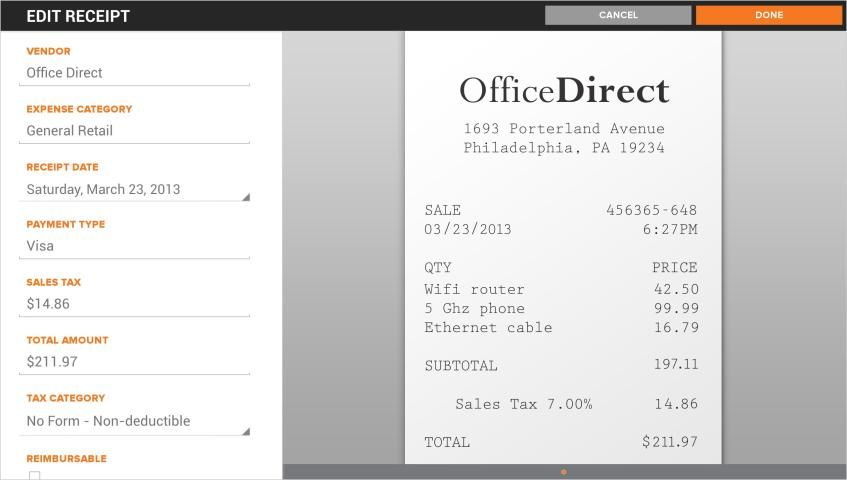Click the Sales Tax field with $14.86

pyautogui.click(x=134, y=304)
